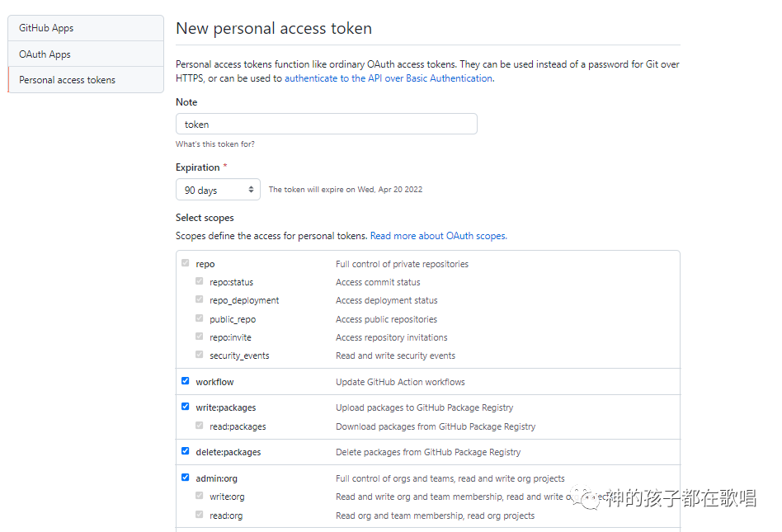782x532 pixels.
Task: Uncheck the write:packages checkbox
Action: point(186,407)
